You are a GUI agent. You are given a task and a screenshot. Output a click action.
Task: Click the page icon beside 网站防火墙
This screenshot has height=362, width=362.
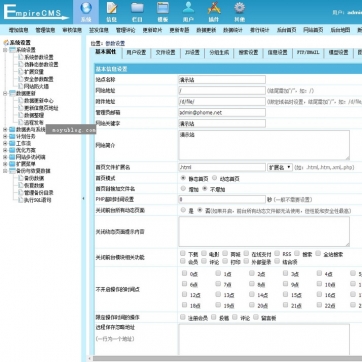[x=21, y=86]
